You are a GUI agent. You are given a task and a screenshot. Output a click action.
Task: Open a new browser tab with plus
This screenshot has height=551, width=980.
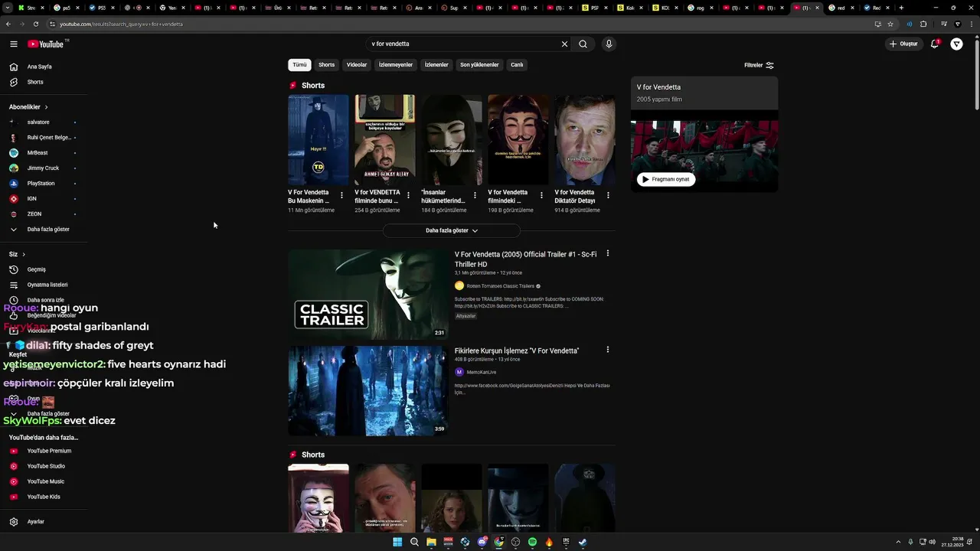tap(901, 8)
